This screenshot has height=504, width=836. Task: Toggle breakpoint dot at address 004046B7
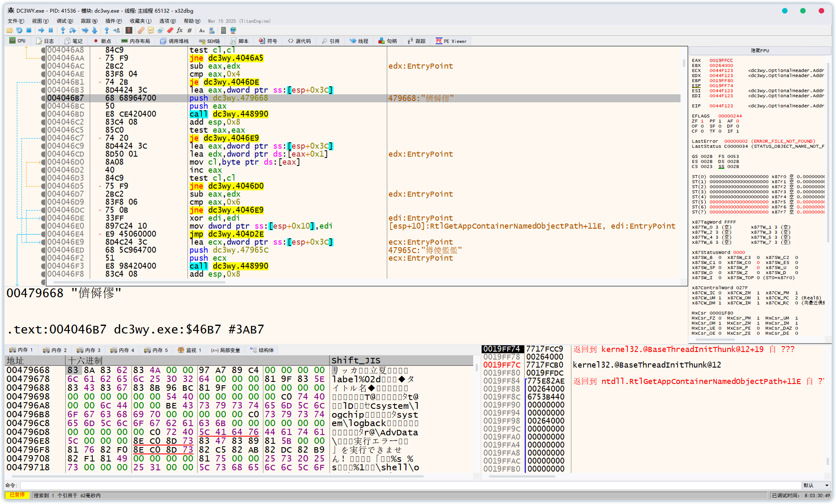(43, 98)
